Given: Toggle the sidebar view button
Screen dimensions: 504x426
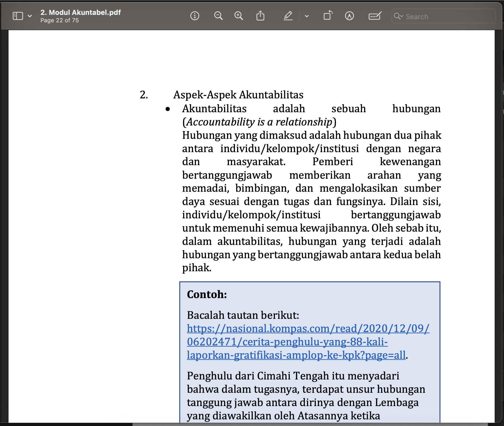Looking at the screenshot, I should click(x=18, y=16).
